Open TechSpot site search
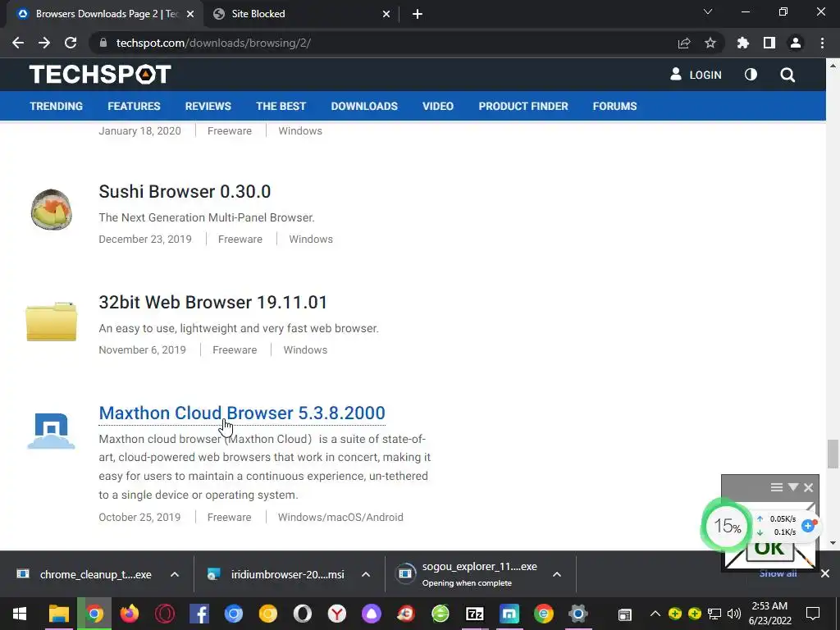 coord(787,75)
